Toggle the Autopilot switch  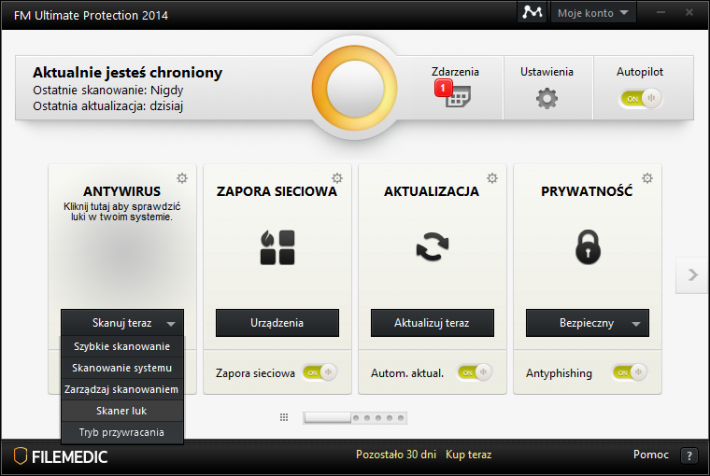641,98
